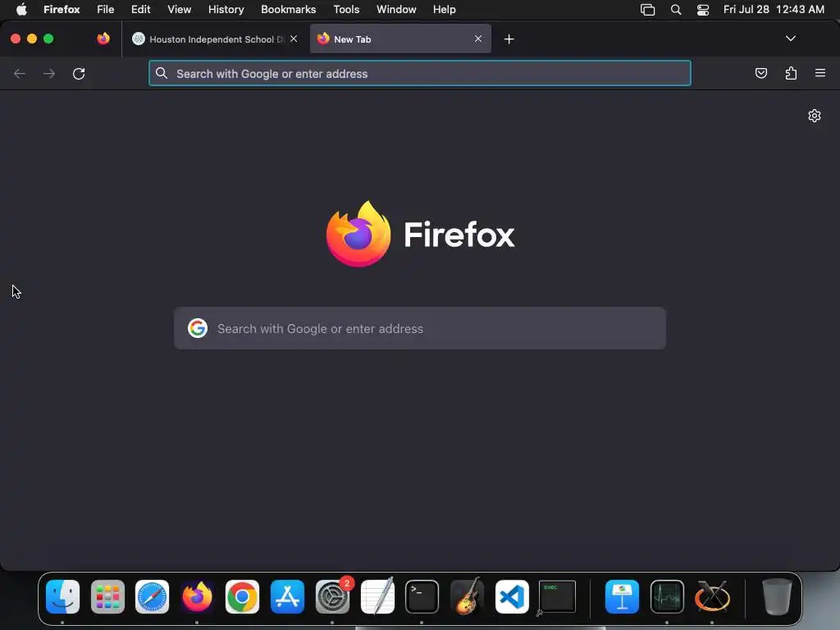Open Activity Monitor from the dock
Screen dimensions: 840x630
point(667,596)
